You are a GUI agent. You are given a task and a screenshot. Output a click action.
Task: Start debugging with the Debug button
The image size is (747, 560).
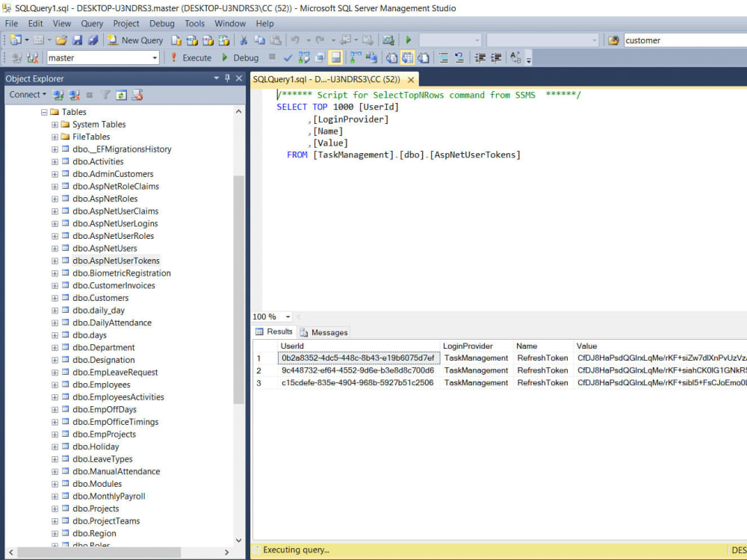point(240,57)
